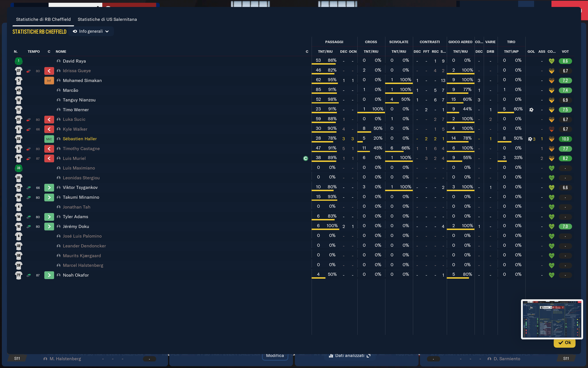Open Timo Werner's player profile

point(76,110)
